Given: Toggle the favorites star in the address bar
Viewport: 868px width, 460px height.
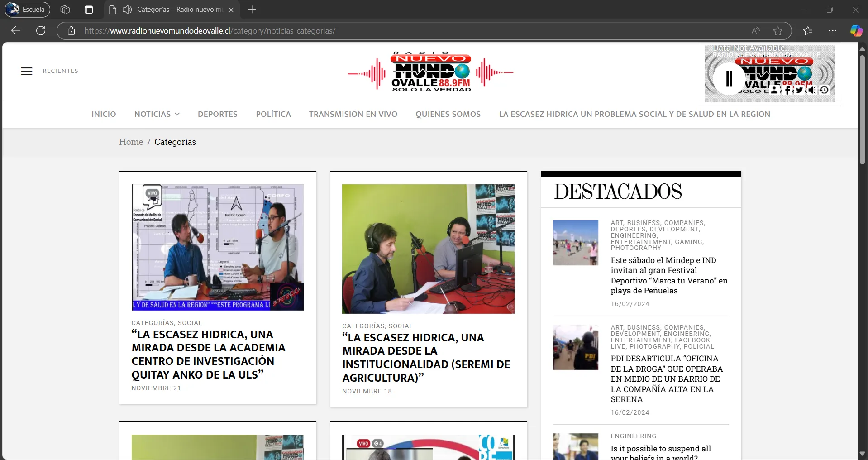Looking at the screenshot, I should (x=778, y=30).
